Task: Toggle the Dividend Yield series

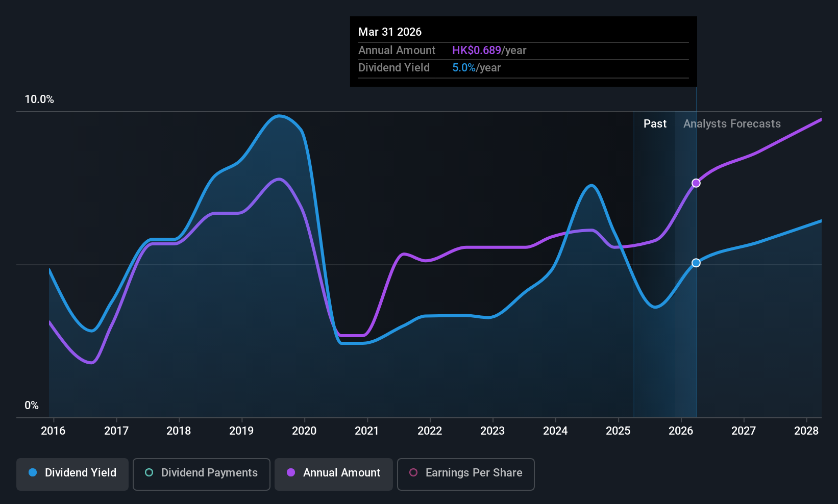Action: click(x=72, y=474)
